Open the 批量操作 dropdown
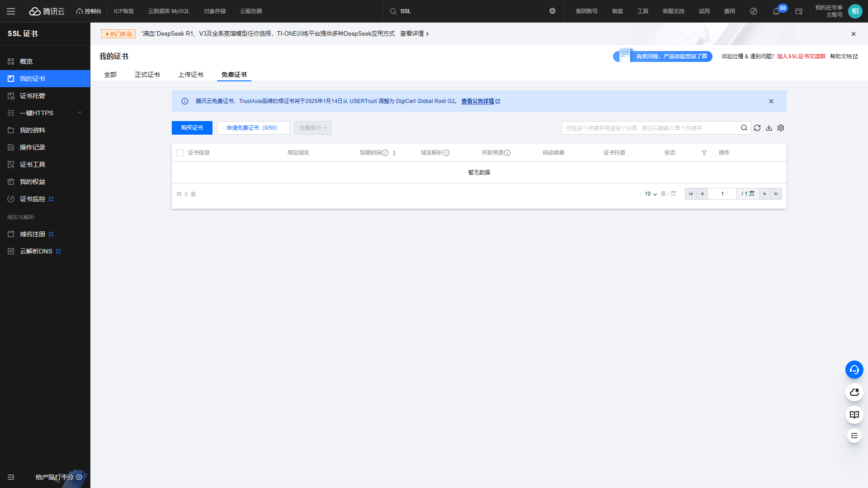868x488 pixels. point(313,128)
